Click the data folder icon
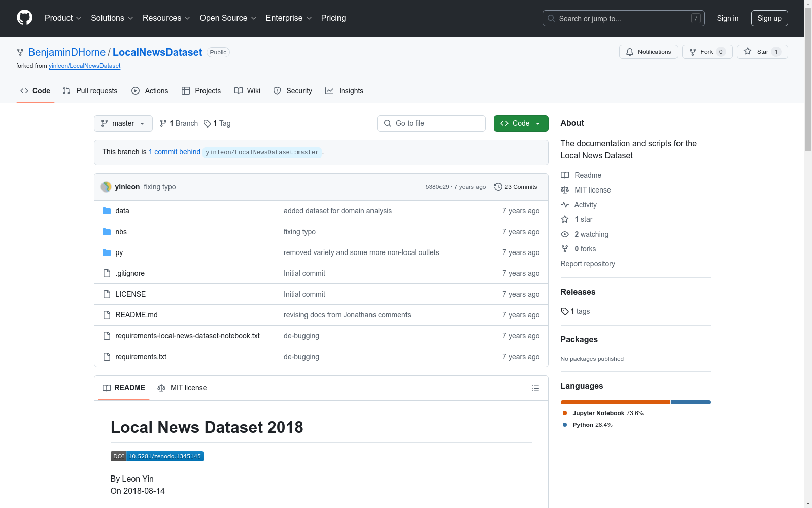 [x=107, y=211]
